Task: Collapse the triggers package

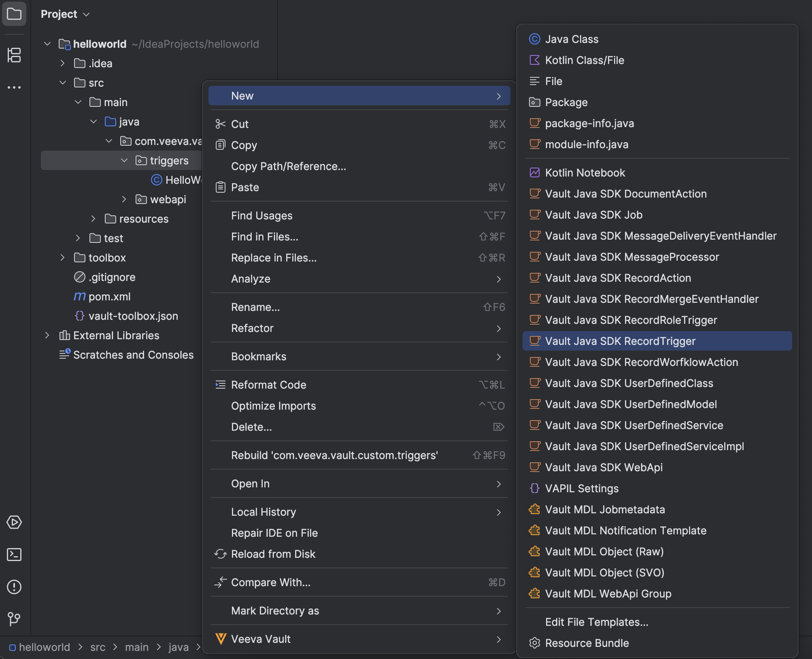Action: coord(124,160)
